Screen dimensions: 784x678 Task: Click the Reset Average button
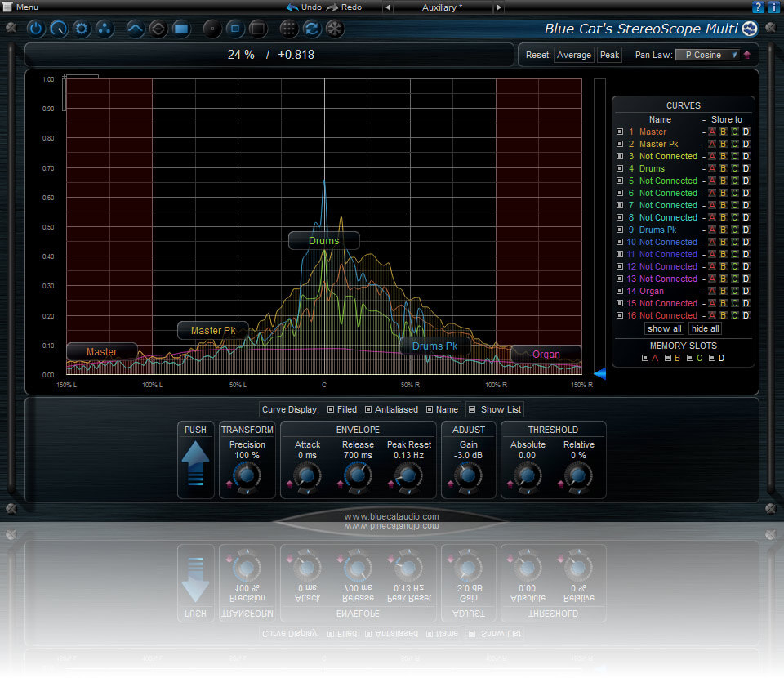tap(573, 55)
